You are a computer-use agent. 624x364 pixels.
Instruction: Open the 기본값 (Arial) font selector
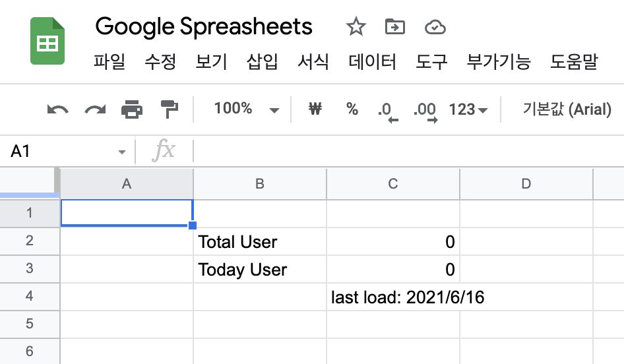click(567, 109)
